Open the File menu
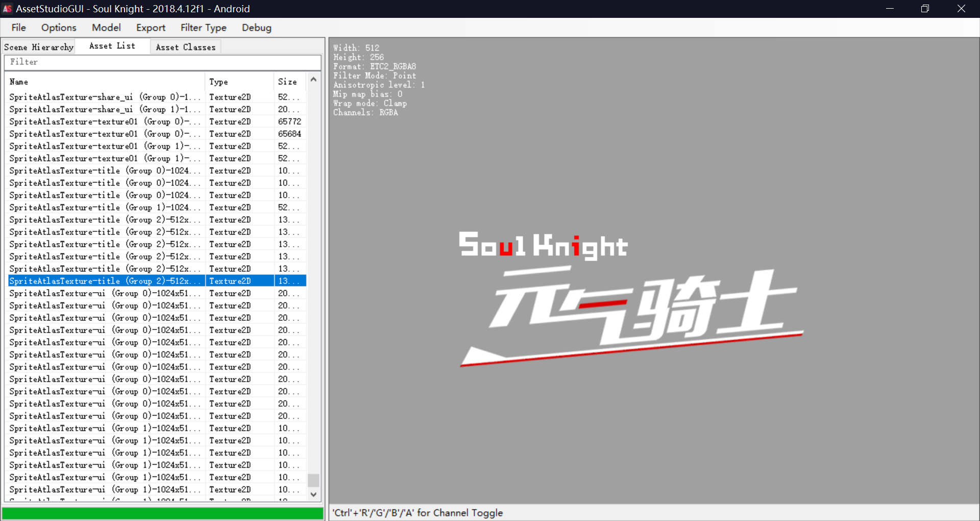The image size is (980, 521). (19, 28)
